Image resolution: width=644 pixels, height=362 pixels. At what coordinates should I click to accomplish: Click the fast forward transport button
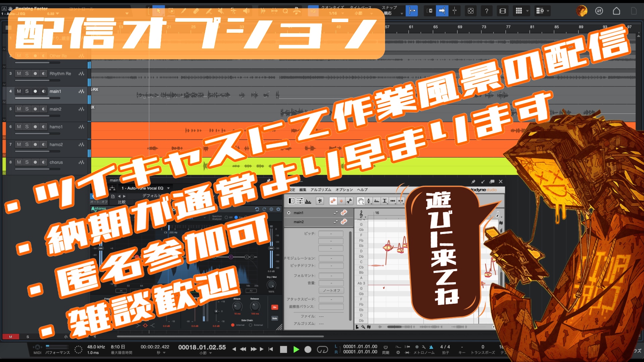click(254, 349)
